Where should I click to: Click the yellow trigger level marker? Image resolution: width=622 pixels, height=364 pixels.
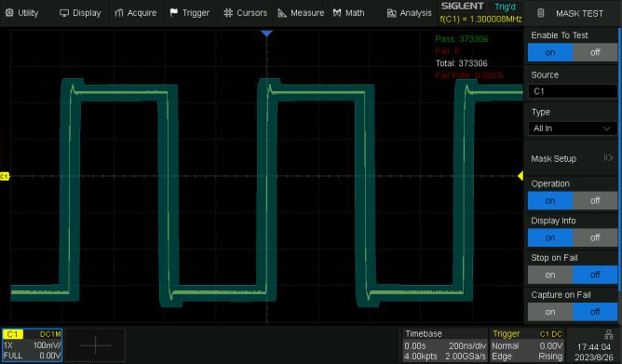pyautogui.click(x=521, y=176)
